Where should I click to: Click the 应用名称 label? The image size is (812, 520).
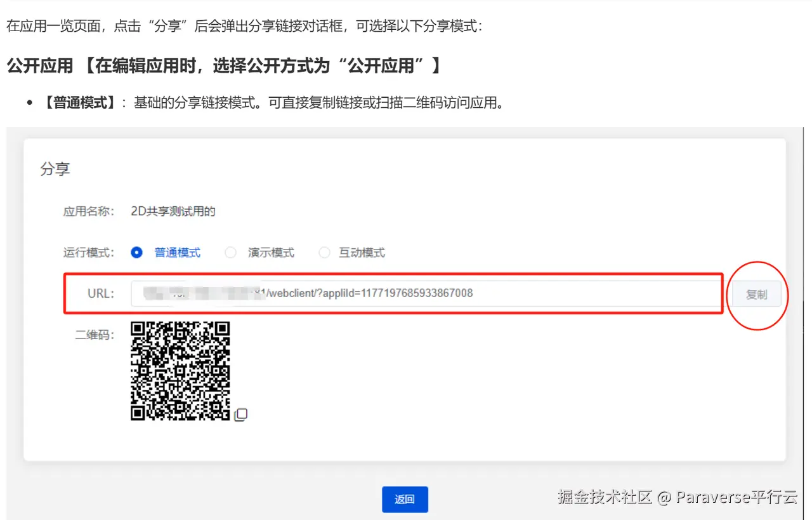pyautogui.click(x=88, y=211)
